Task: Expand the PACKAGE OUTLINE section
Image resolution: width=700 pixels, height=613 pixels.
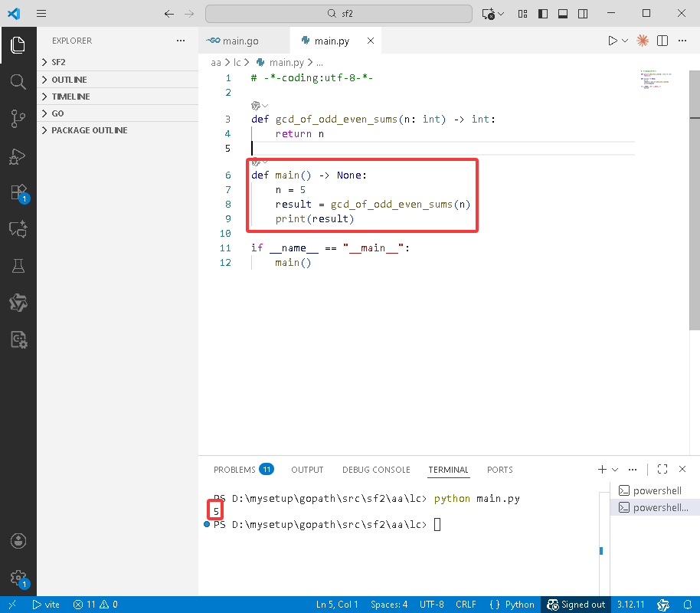Action: pyautogui.click(x=118, y=130)
